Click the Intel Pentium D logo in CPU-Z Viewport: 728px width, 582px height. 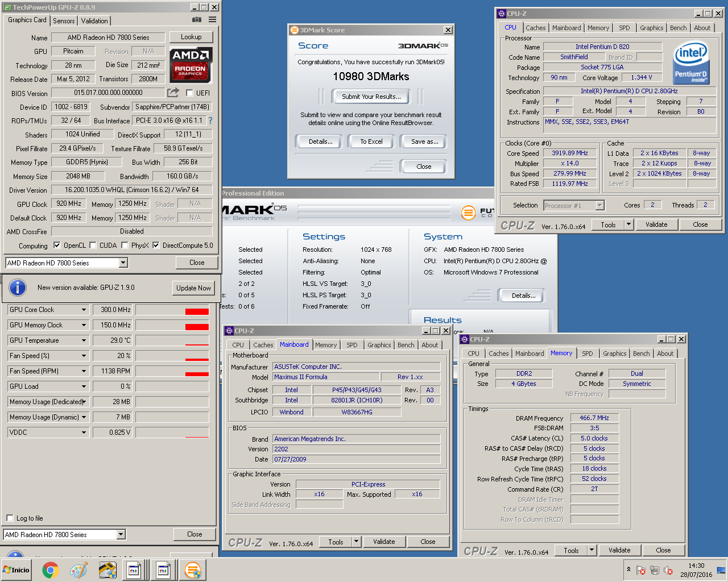pos(691,62)
